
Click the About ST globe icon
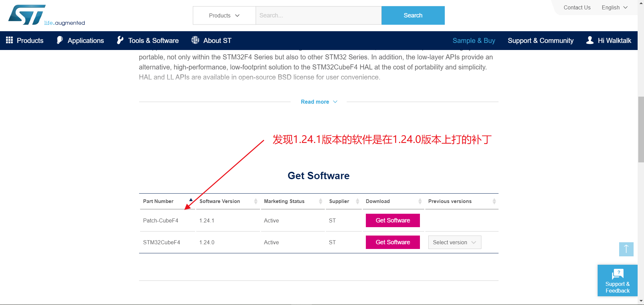click(195, 40)
